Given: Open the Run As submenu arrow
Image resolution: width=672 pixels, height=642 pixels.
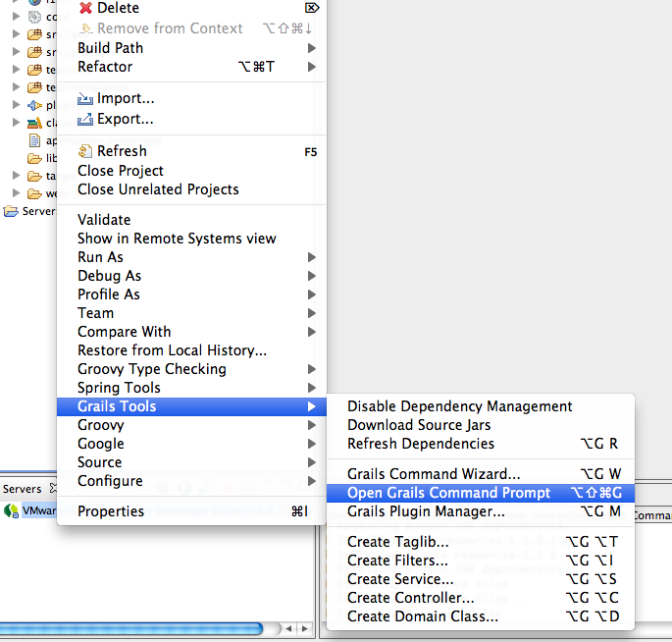Looking at the screenshot, I should pyautogui.click(x=312, y=257).
